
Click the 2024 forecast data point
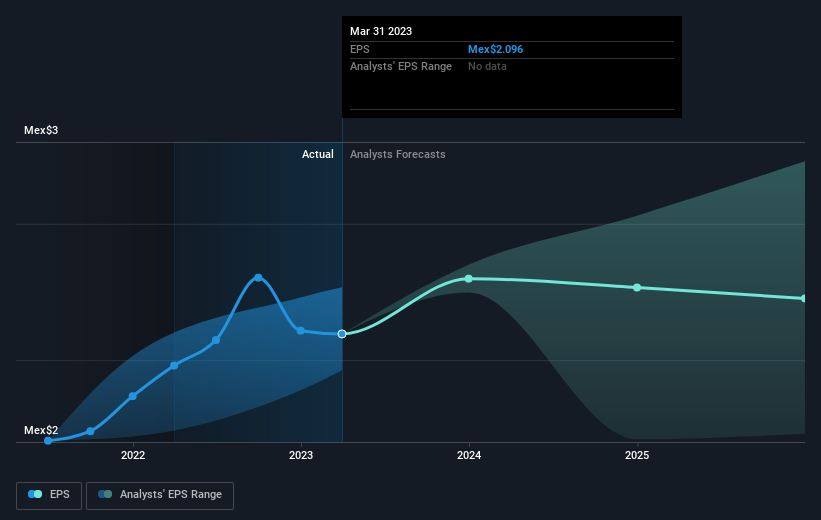[x=469, y=279]
